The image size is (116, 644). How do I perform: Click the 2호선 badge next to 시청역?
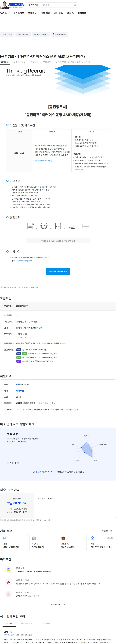[x=25, y=354]
